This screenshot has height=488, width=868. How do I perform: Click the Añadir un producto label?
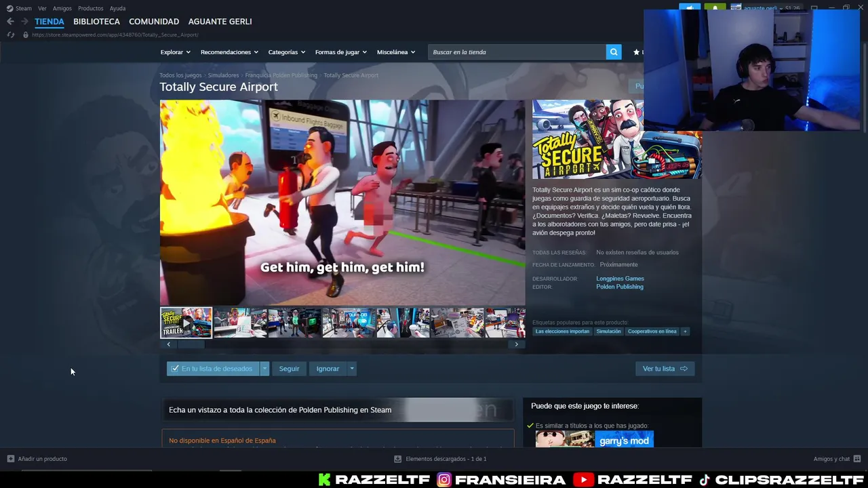tap(42, 459)
